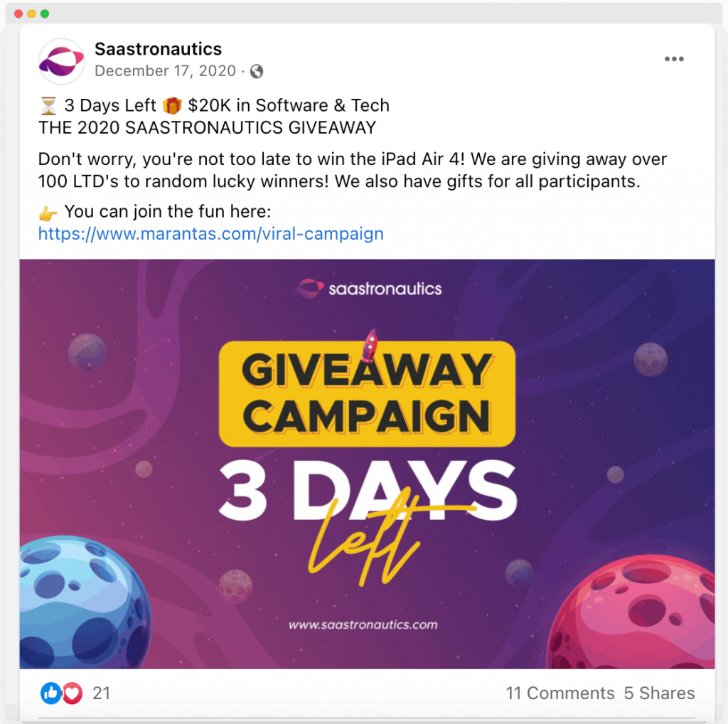Click the rocket icon above Giveaway text
The height and width of the screenshot is (724, 728).
370,345
